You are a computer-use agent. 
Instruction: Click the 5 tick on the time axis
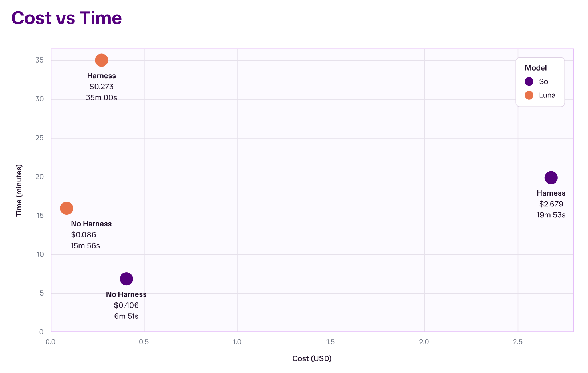(42, 293)
